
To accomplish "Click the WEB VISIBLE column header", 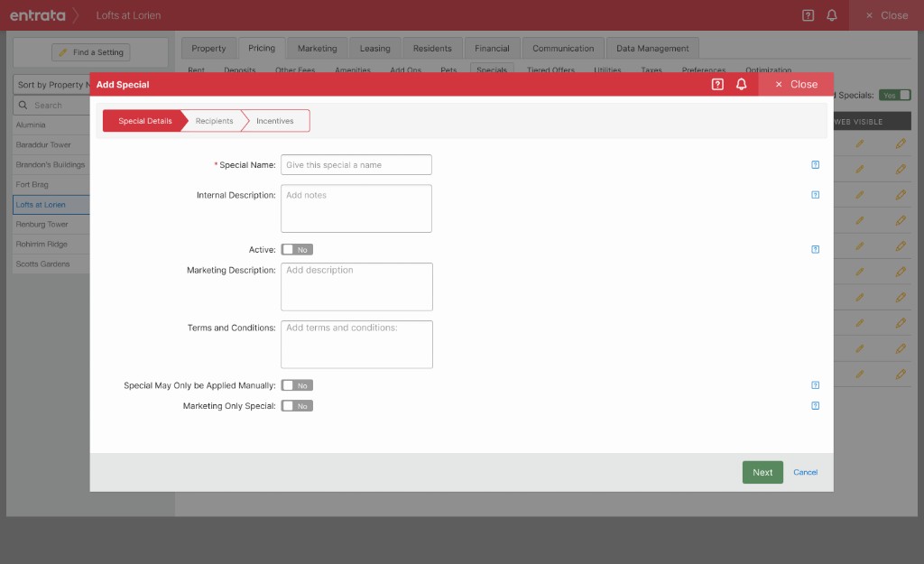I will [859, 122].
